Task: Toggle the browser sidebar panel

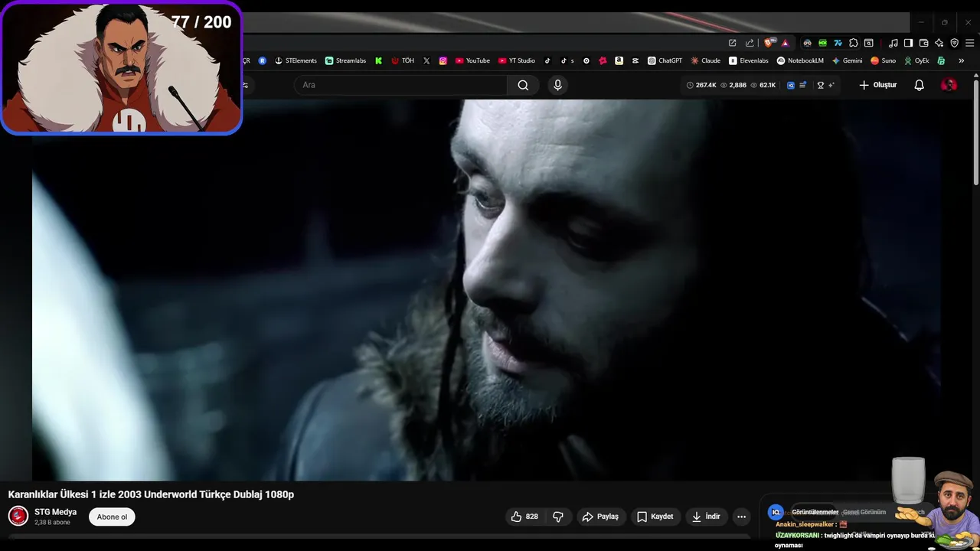Action: tap(908, 43)
